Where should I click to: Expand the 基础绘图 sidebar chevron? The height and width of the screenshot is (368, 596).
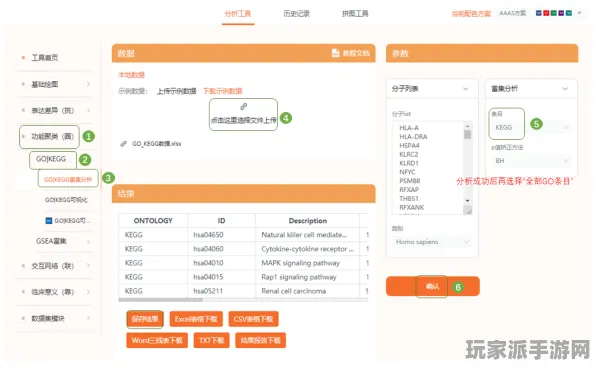[x=88, y=84]
